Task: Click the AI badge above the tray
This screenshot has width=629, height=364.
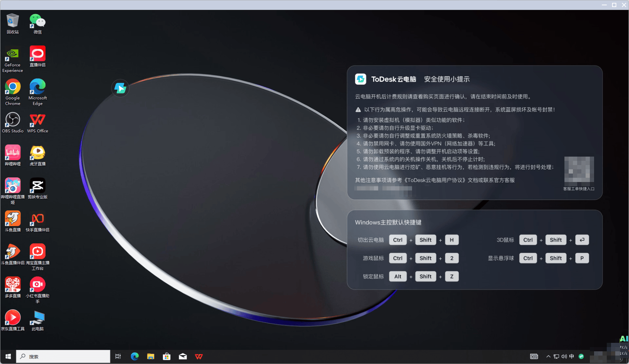Action: (624, 339)
